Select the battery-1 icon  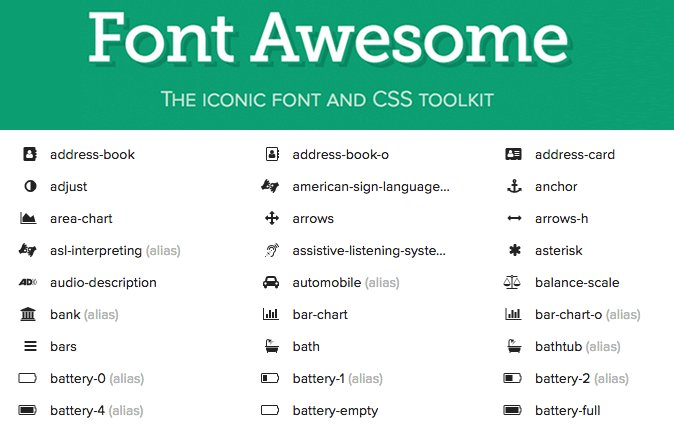coord(270,378)
